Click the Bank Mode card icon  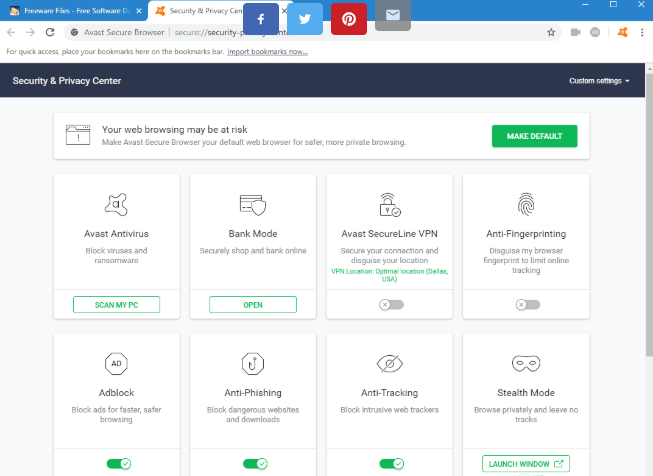pyautogui.click(x=253, y=204)
